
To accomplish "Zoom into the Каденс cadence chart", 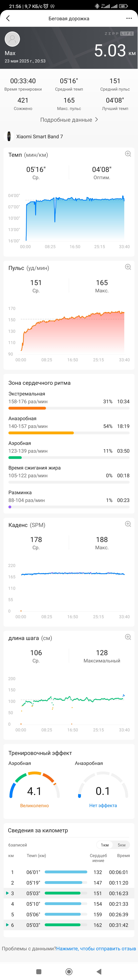I will 128,524.
